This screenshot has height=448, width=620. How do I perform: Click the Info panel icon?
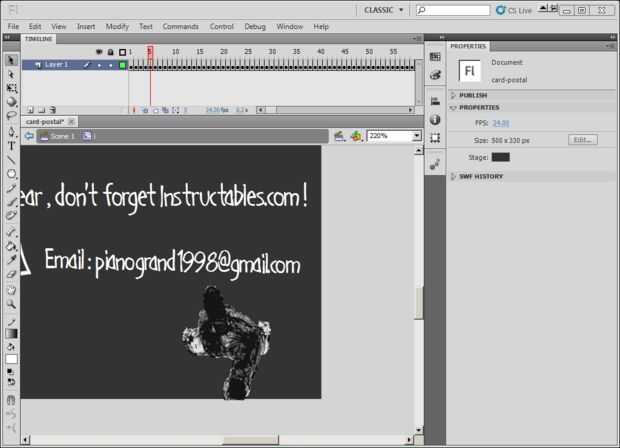435,119
